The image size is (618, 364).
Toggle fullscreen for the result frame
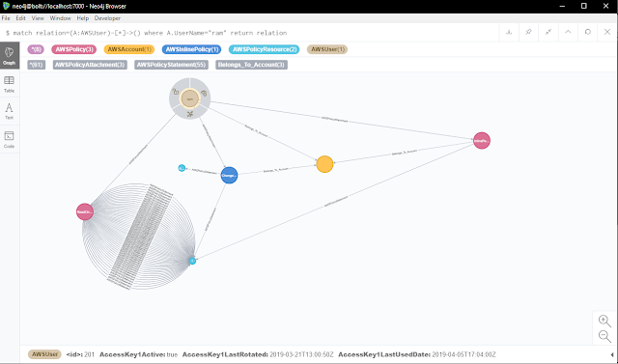tap(548, 32)
